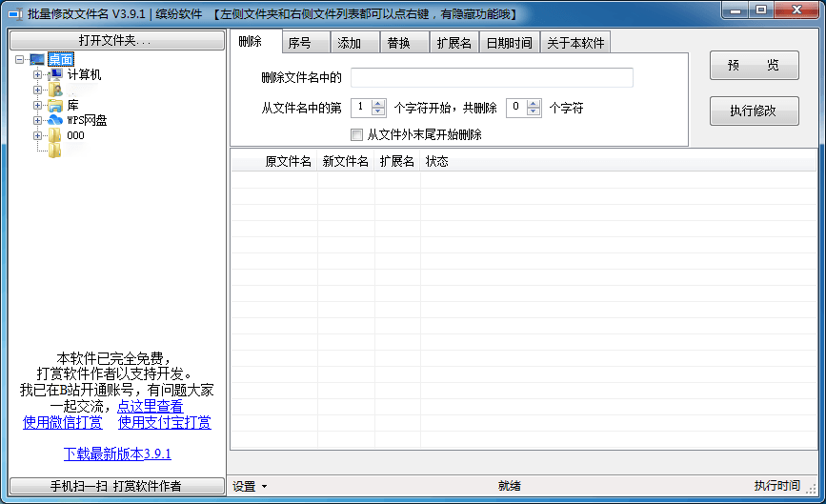The height and width of the screenshot is (504, 826).
Task: Increase the starting character position spinner
Action: click(378, 104)
